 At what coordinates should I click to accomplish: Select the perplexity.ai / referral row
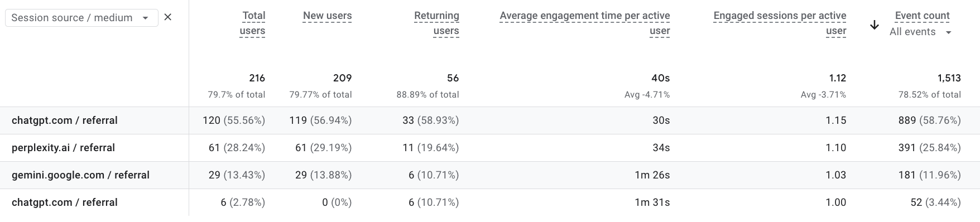pos(490,148)
